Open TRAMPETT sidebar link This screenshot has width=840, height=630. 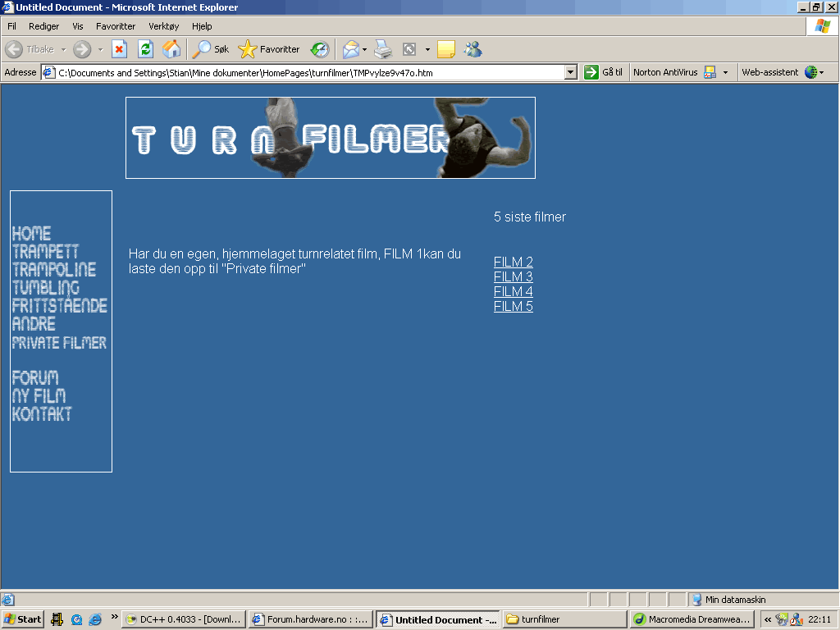pos(45,252)
